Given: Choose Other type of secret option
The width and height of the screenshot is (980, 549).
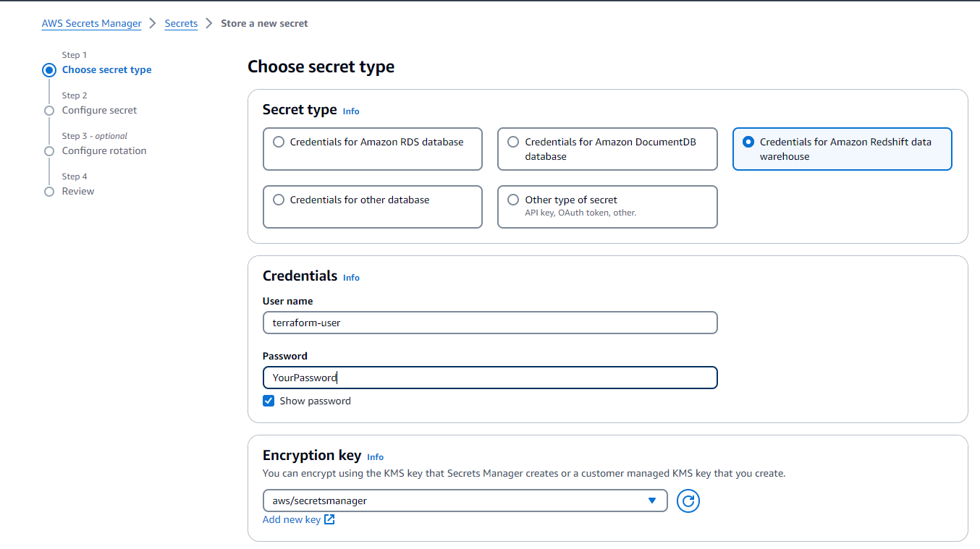Looking at the screenshot, I should (513, 200).
